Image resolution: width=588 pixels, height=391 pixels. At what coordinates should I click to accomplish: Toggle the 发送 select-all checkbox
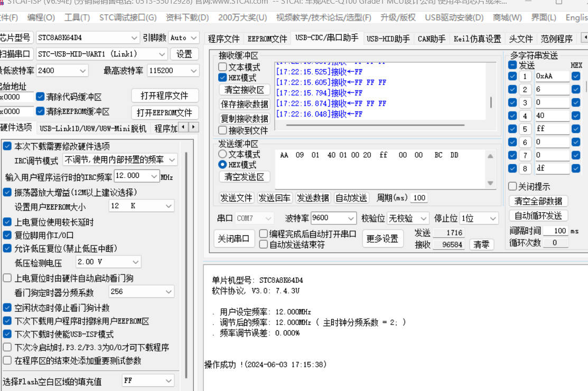pos(512,65)
